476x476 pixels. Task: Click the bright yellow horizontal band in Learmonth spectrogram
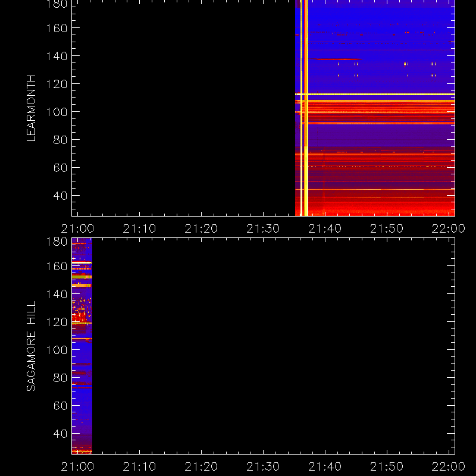(375, 95)
